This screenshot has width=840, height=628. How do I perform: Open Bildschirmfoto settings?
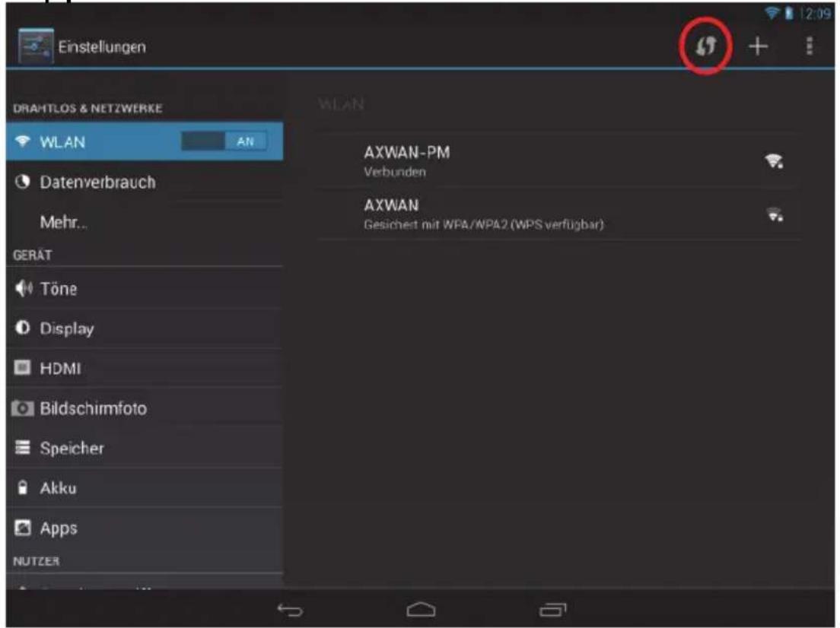pyautogui.click(x=144, y=408)
